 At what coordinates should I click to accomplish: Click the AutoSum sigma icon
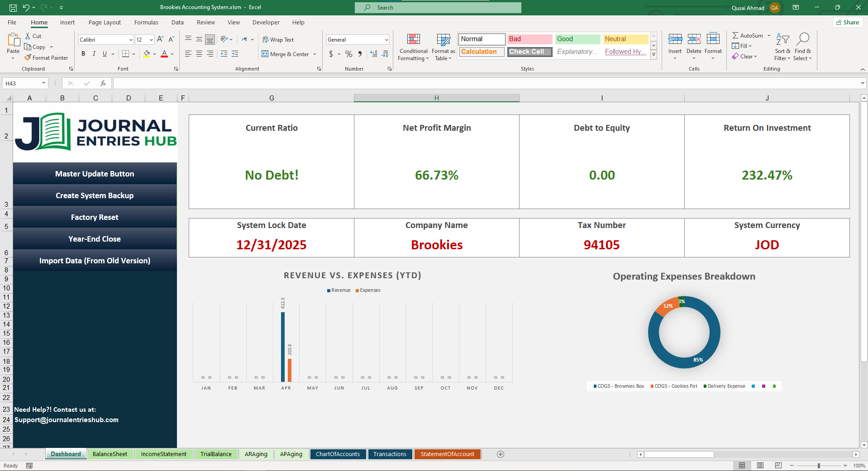point(735,35)
